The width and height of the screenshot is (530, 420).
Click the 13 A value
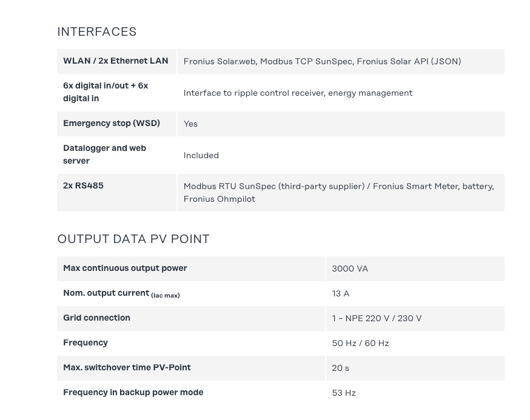341,293
